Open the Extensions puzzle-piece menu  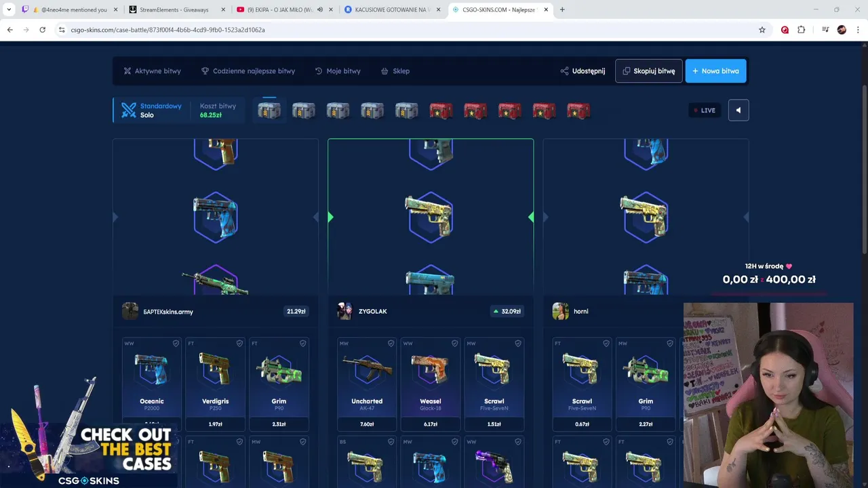pyautogui.click(x=802, y=30)
